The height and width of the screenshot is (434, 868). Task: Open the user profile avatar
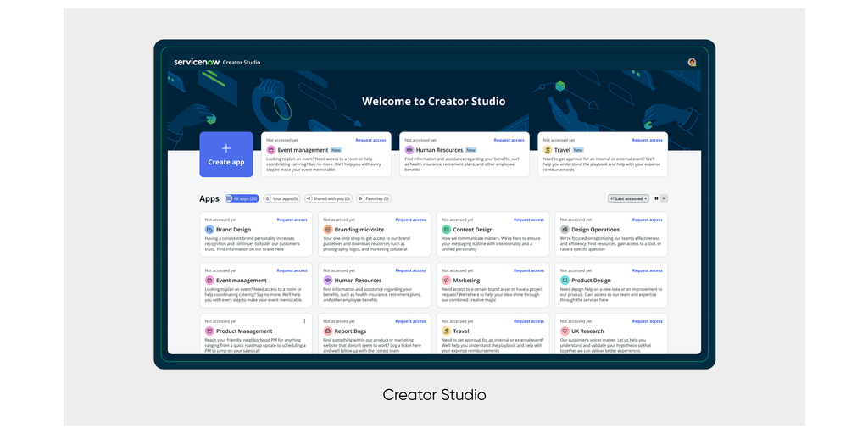tap(692, 63)
